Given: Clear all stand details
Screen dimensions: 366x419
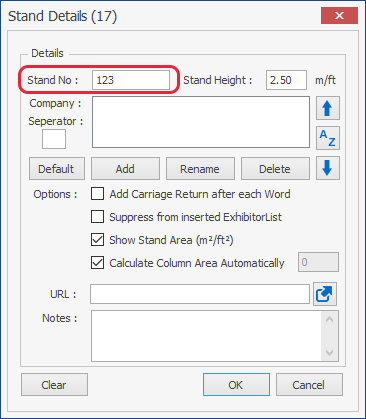Looking at the screenshot, I should [x=54, y=385].
